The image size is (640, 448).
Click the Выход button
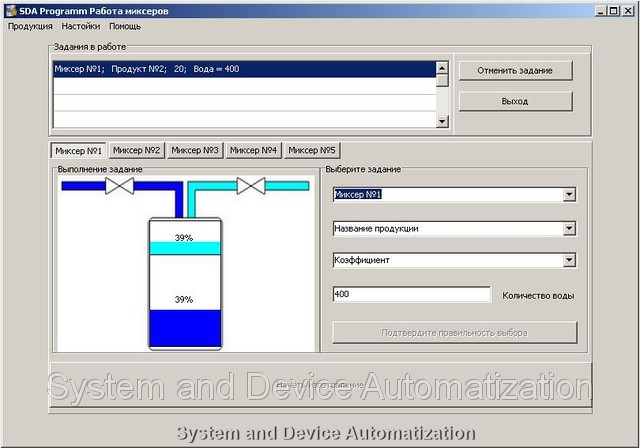(x=515, y=101)
